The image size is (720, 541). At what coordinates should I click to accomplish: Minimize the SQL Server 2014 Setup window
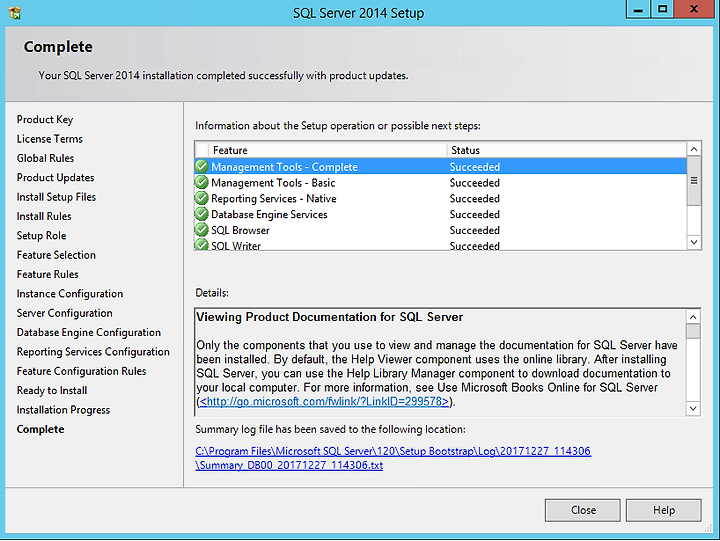coord(638,10)
